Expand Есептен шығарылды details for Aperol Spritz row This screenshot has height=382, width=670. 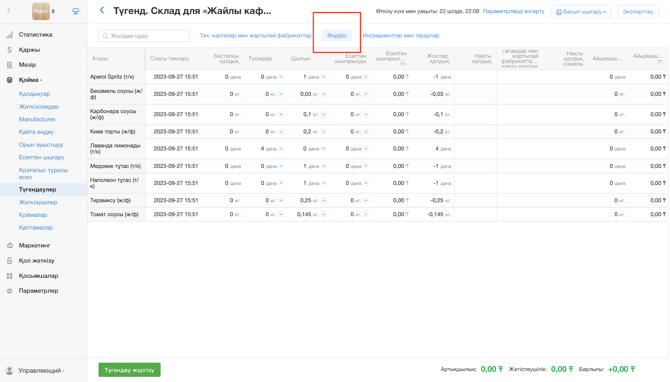pyautogui.click(x=366, y=77)
